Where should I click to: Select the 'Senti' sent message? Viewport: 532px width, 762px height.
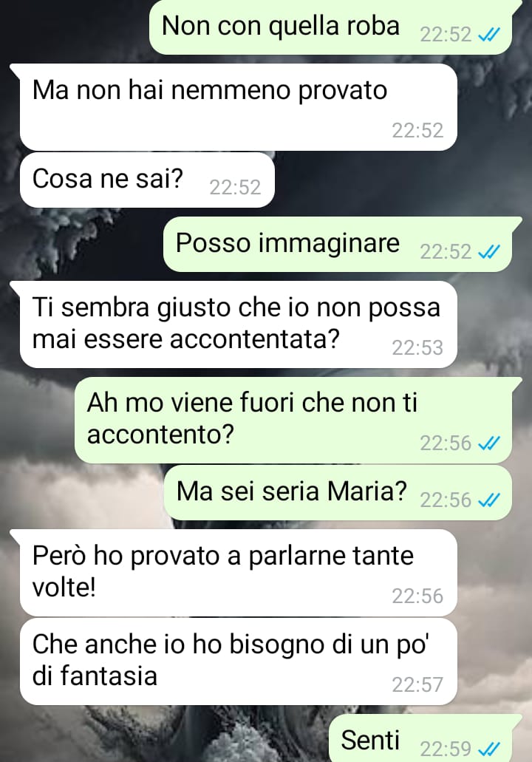click(x=425, y=738)
